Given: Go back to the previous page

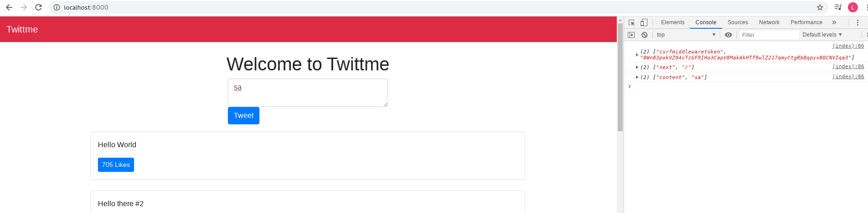Looking at the screenshot, I should click(9, 7).
